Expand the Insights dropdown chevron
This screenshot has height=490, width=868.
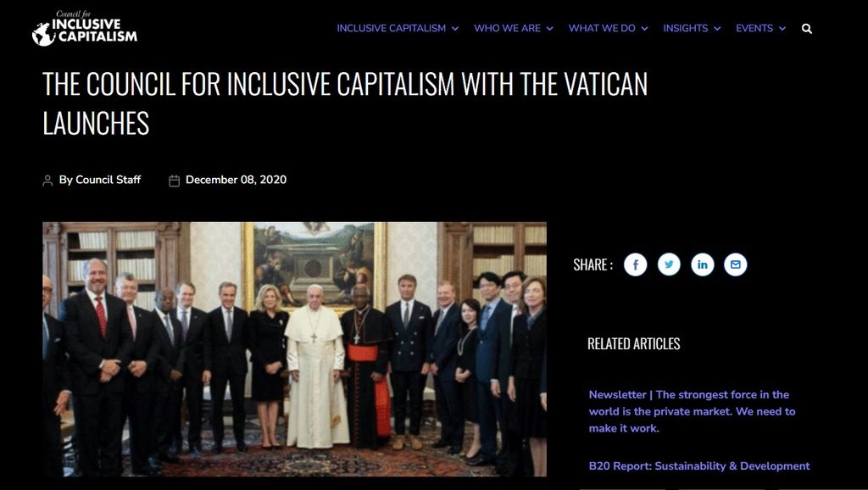coord(717,29)
